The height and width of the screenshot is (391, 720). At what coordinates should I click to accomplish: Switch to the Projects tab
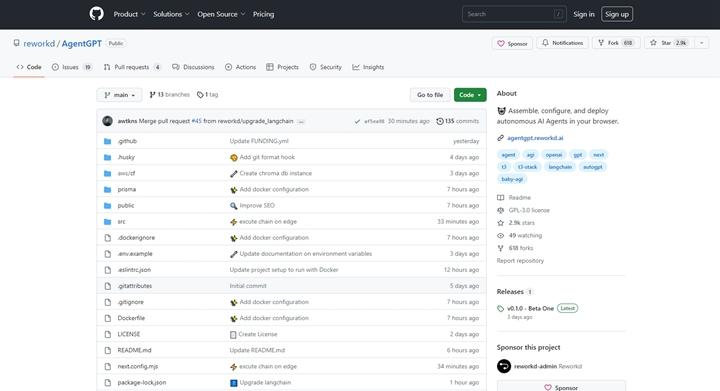point(282,67)
